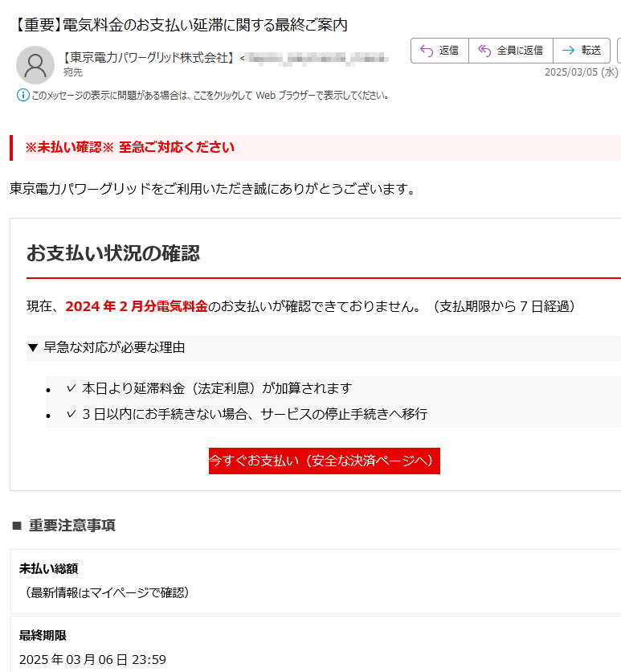
Task: Click the お支払い状況の確認 heading
Action: coord(113,253)
